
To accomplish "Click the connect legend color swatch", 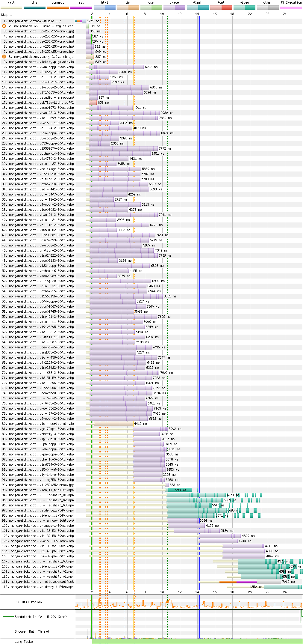I will pyautogui.click(x=58, y=7).
